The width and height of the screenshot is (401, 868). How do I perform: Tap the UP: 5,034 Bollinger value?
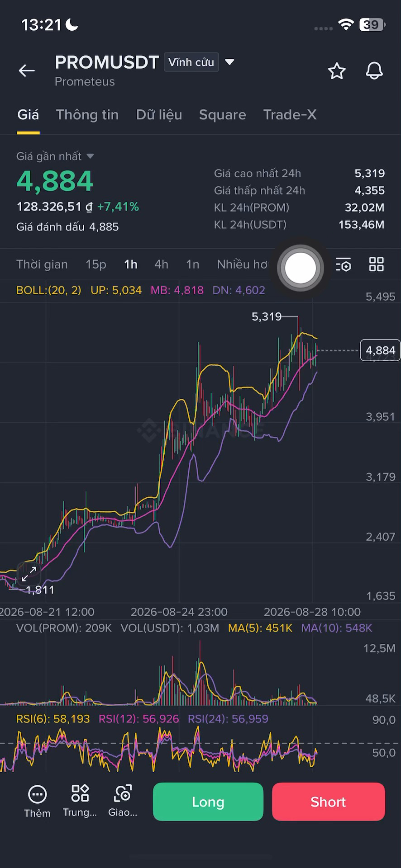tap(116, 290)
